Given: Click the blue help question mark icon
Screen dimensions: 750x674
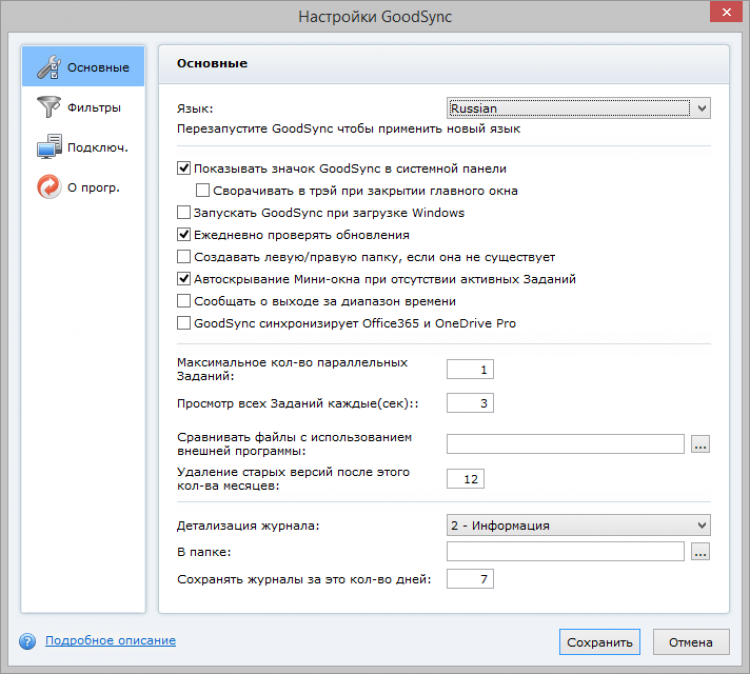Looking at the screenshot, I should coord(27,641).
